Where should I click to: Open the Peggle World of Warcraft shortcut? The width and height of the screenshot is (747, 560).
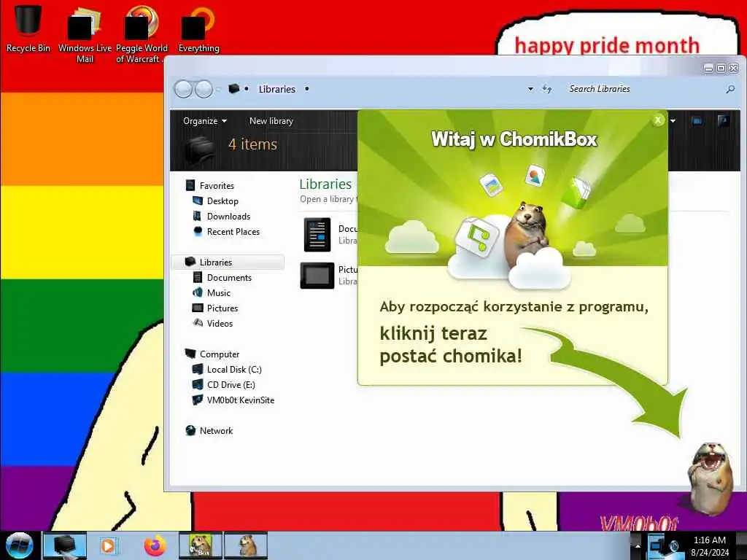point(142,34)
